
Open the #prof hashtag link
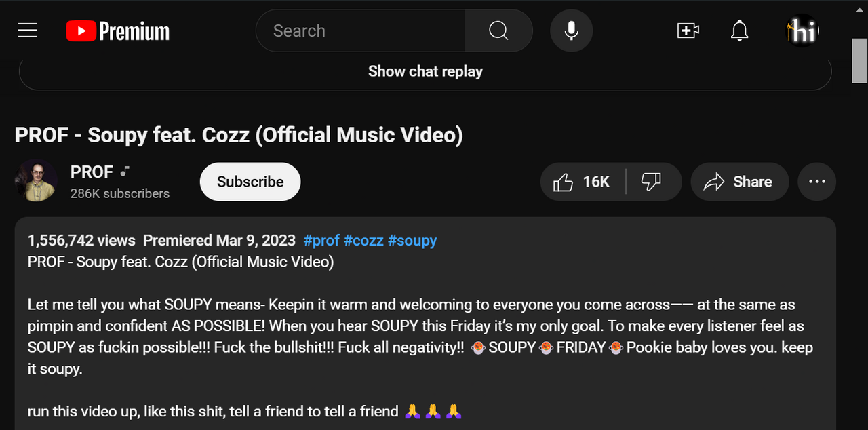(321, 240)
